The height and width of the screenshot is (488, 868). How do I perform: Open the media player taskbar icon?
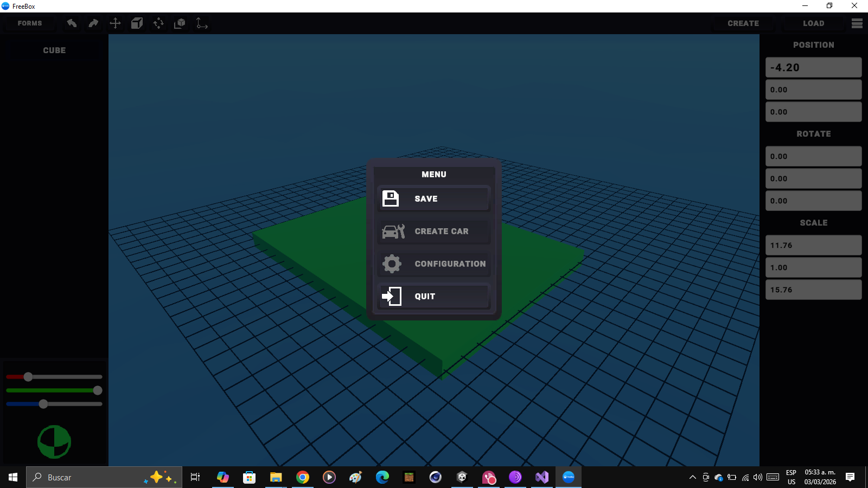pos(329,477)
